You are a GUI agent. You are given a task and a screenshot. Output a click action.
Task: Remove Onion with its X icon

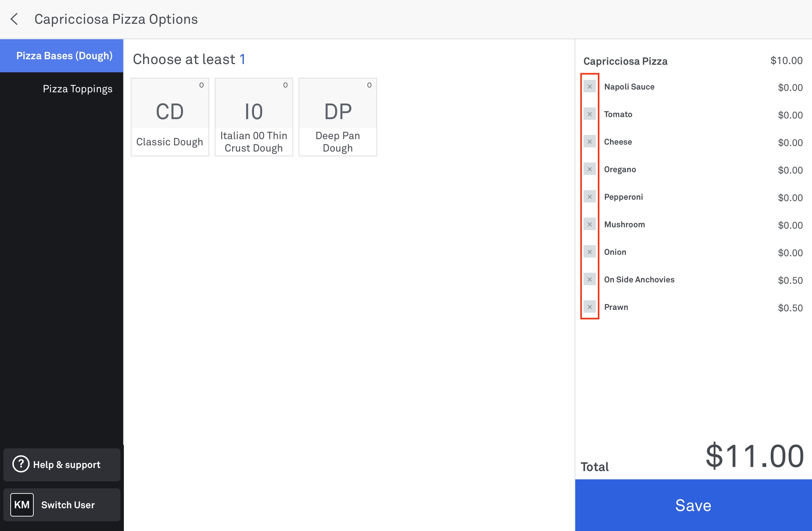tap(590, 252)
